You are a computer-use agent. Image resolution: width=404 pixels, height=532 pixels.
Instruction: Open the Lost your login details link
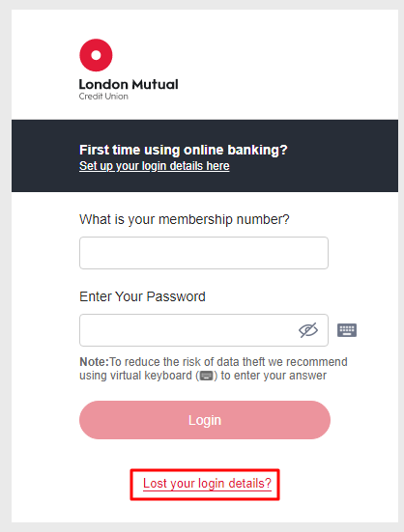[x=207, y=484]
